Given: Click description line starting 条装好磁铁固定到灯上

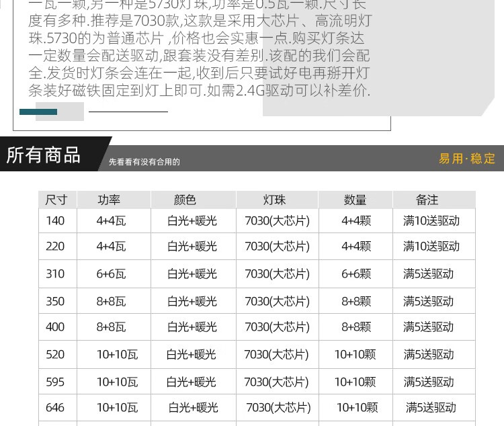Looking at the screenshot, I should coord(200,90).
